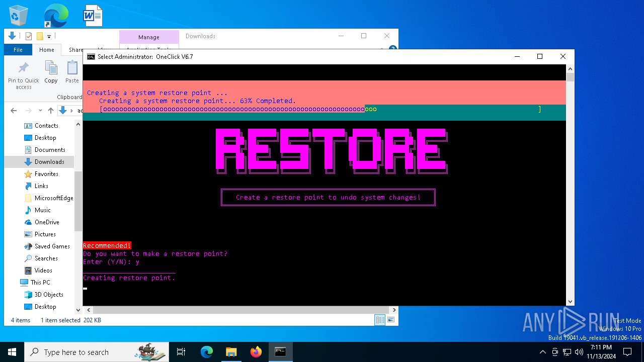Select Saved Games in the navigation pane
Screen dimensions: 644x362
pos(52,246)
